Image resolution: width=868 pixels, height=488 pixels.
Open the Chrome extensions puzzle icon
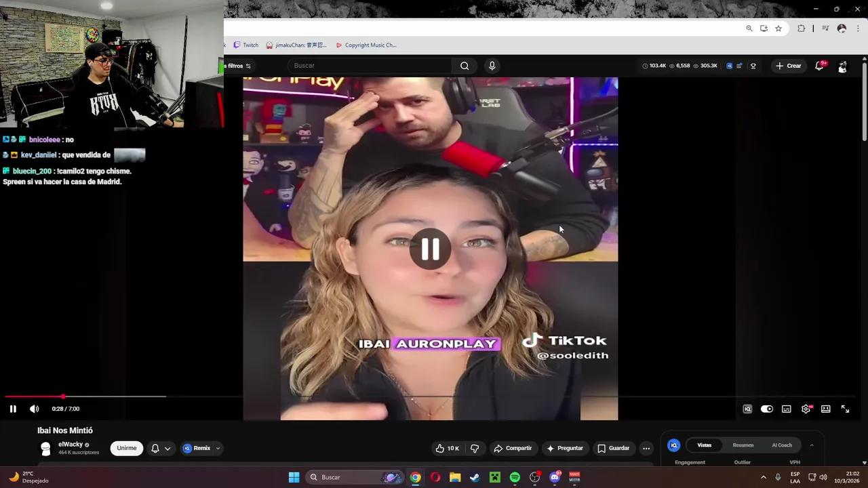(802, 28)
